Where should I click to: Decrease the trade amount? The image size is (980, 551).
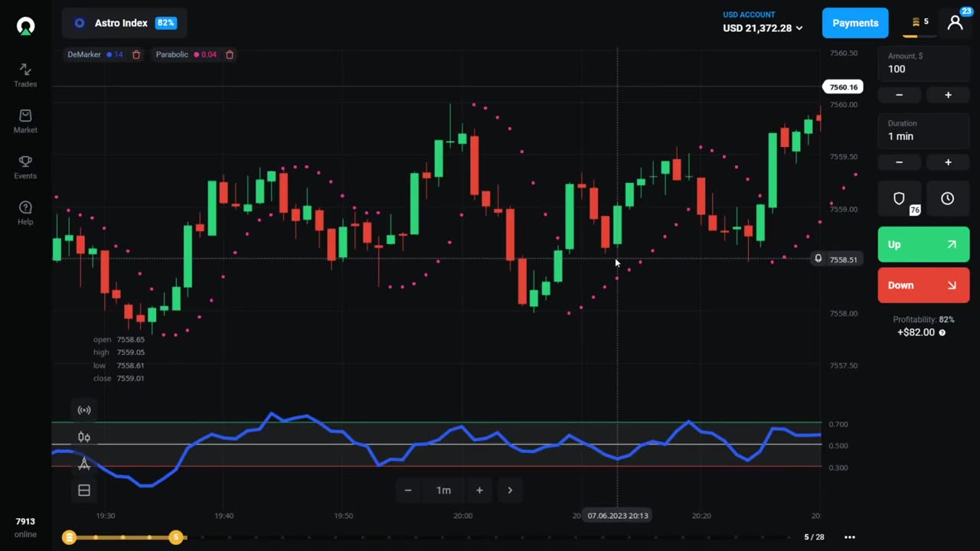pyautogui.click(x=899, y=95)
